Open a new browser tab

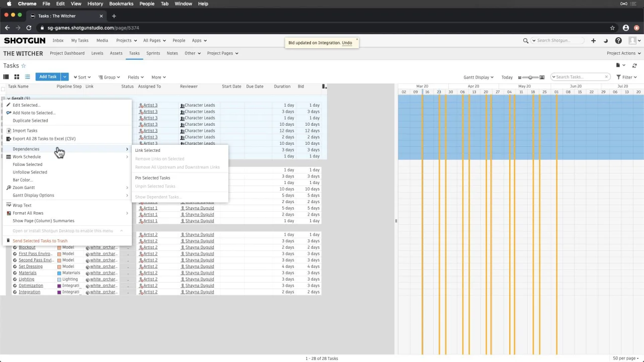click(114, 16)
